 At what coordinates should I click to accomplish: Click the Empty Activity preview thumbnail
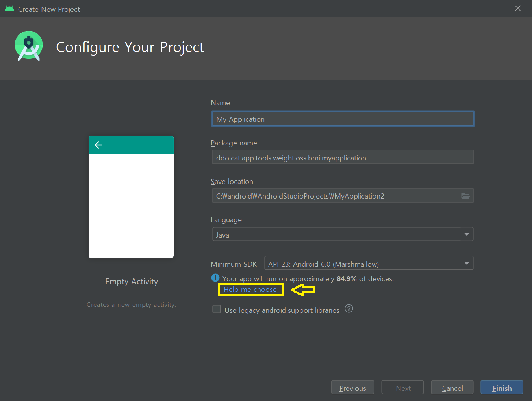point(131,197)
